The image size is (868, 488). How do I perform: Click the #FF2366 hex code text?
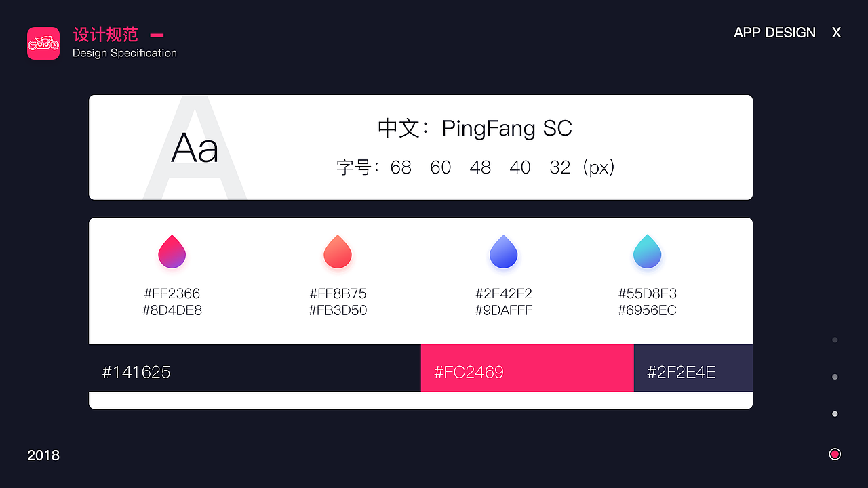pos(172,293)
